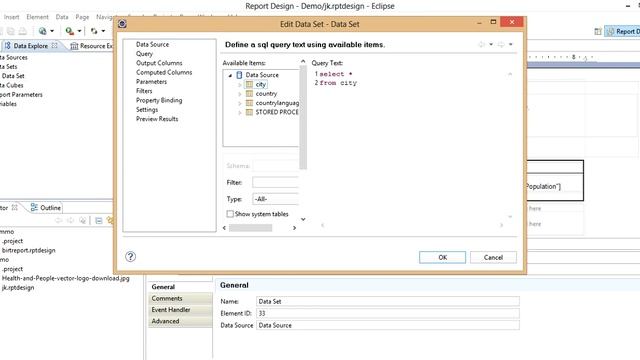Open dropdown arrow next to globe icon

point(52,31)
